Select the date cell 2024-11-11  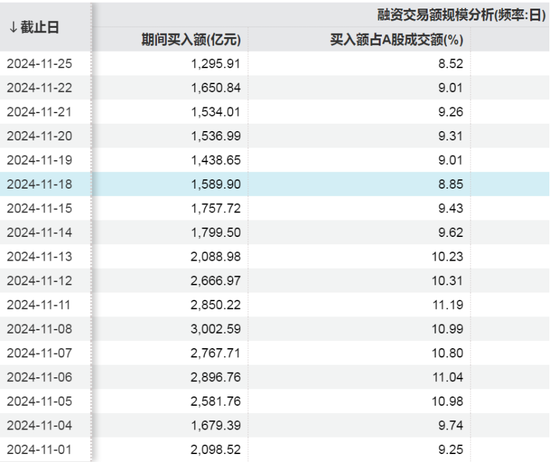coord(39,305)
